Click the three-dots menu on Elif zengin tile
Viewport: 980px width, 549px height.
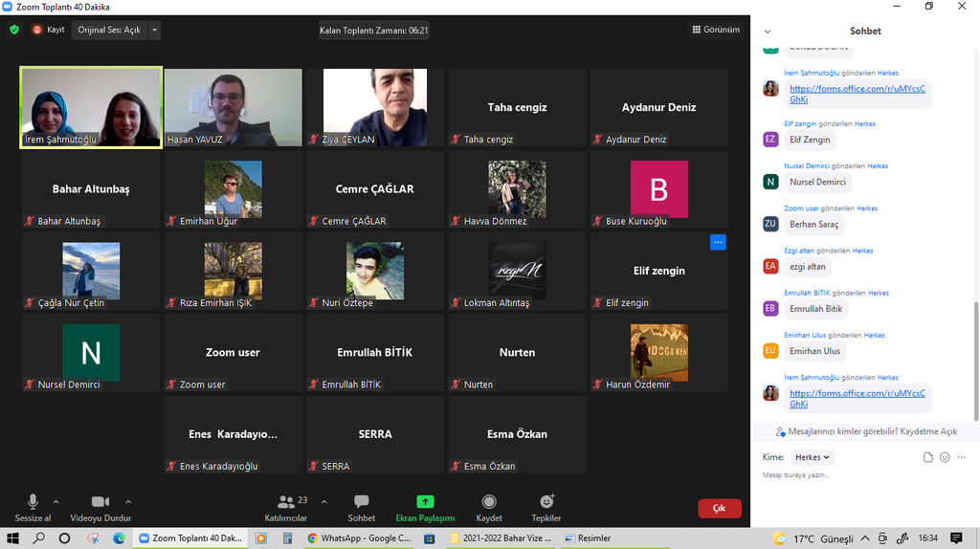[718, 242]
